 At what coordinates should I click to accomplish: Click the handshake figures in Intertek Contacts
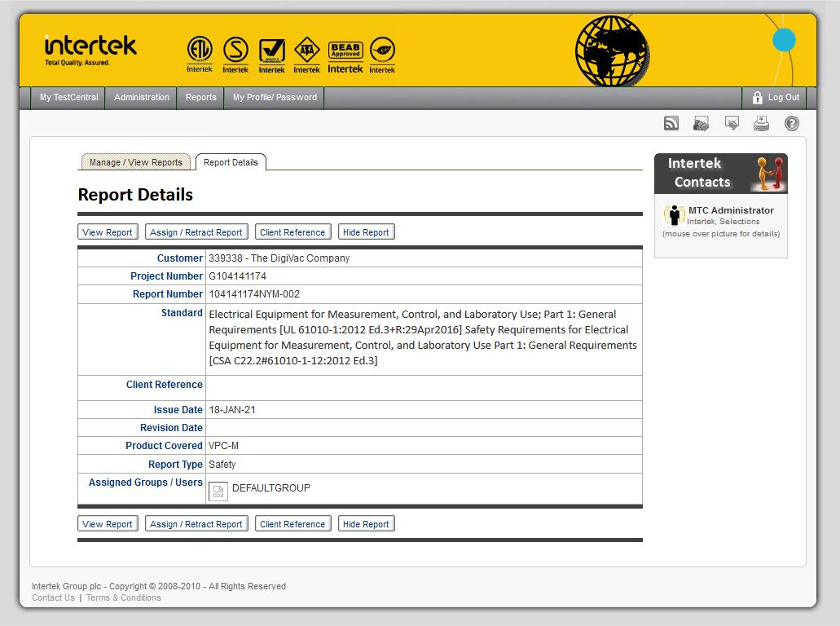pos(770,173)
